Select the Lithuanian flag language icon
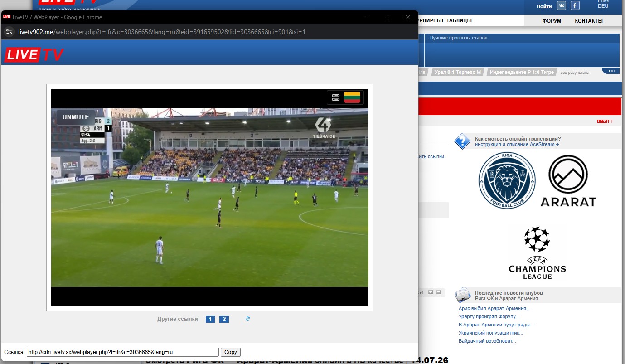This screenshot has width=625, height=364. pyautogui.click(x=352, y=97)
